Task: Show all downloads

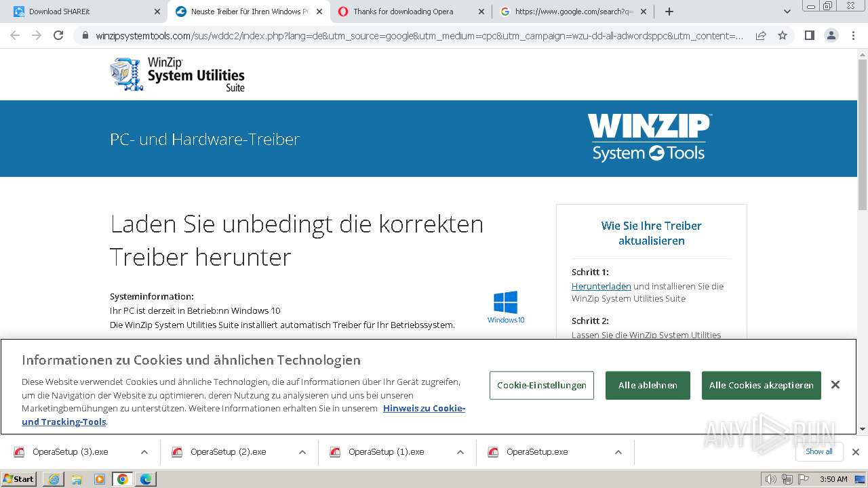Action: pos(818,451)
